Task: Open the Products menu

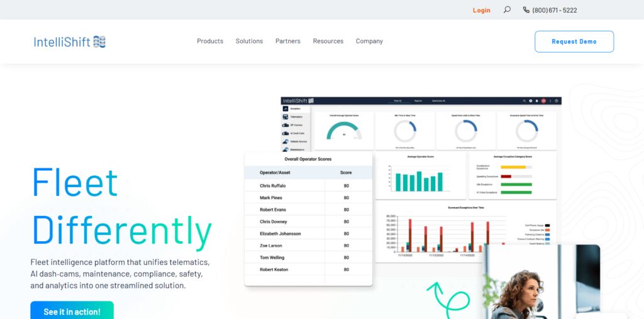Action: pos(210,41)
